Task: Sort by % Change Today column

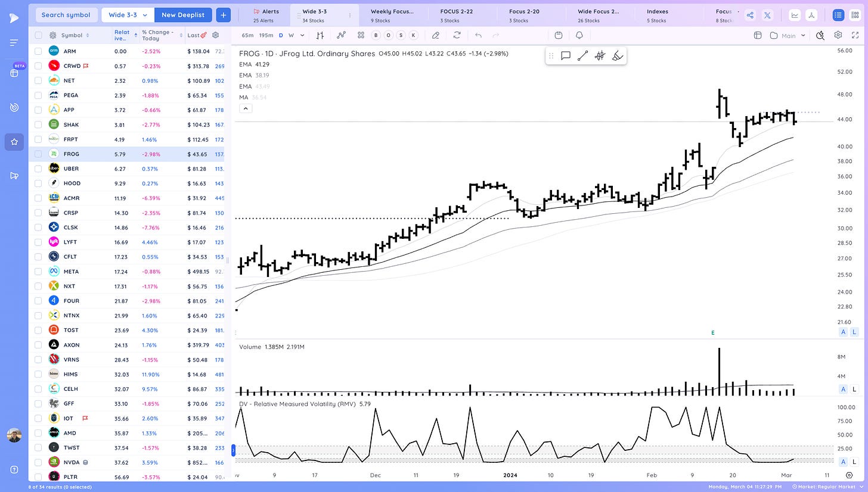Action: tap(162, 35)
